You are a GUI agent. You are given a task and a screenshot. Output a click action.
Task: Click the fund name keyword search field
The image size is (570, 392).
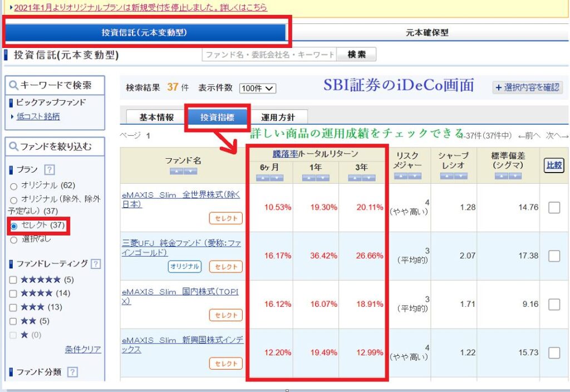(269, 55)
